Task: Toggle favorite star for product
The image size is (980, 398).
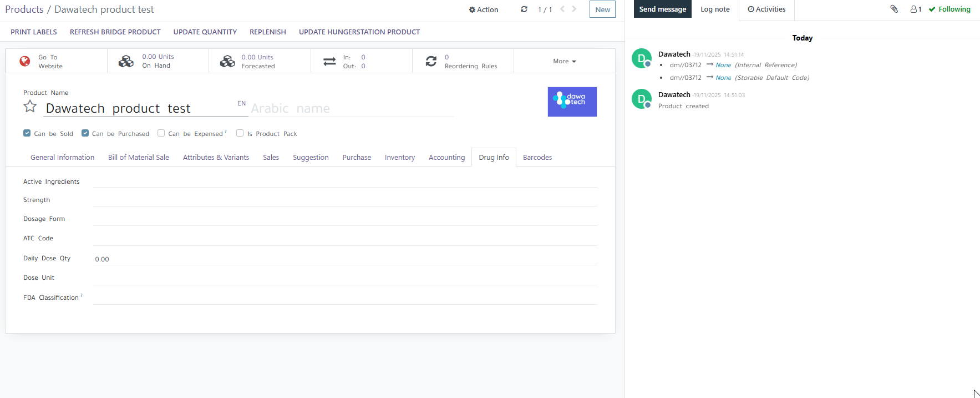Action: 30,107
